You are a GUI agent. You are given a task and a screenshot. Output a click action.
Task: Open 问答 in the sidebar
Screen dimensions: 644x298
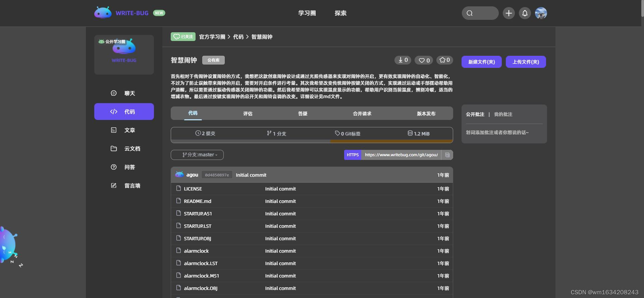(x=124, y=167)
